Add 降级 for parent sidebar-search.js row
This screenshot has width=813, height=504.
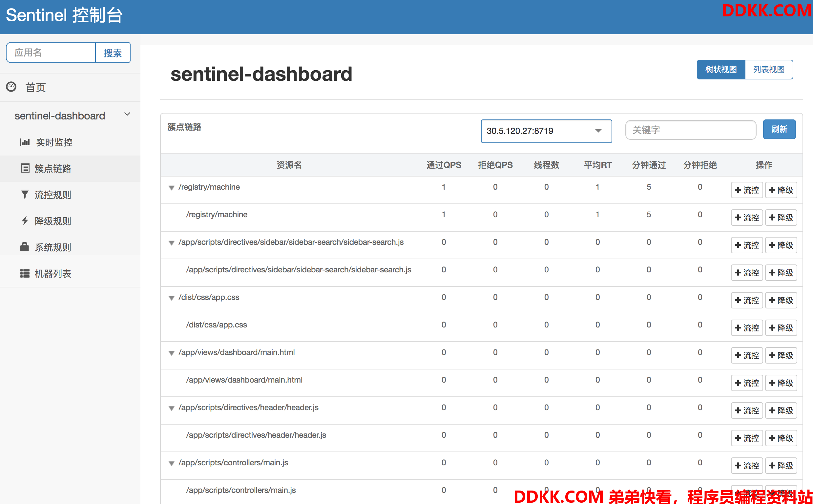point(781,245)
